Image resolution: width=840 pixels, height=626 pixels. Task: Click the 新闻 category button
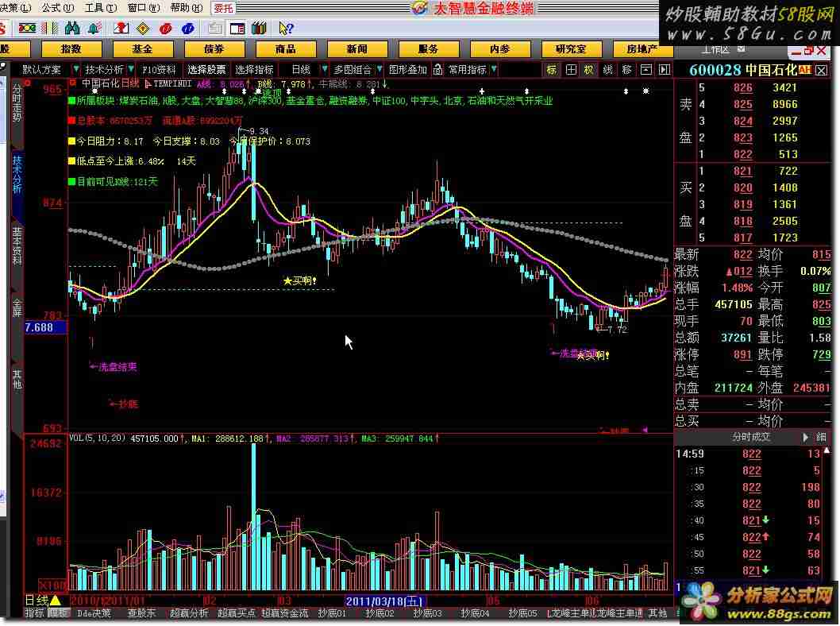(x=356, y=49)
